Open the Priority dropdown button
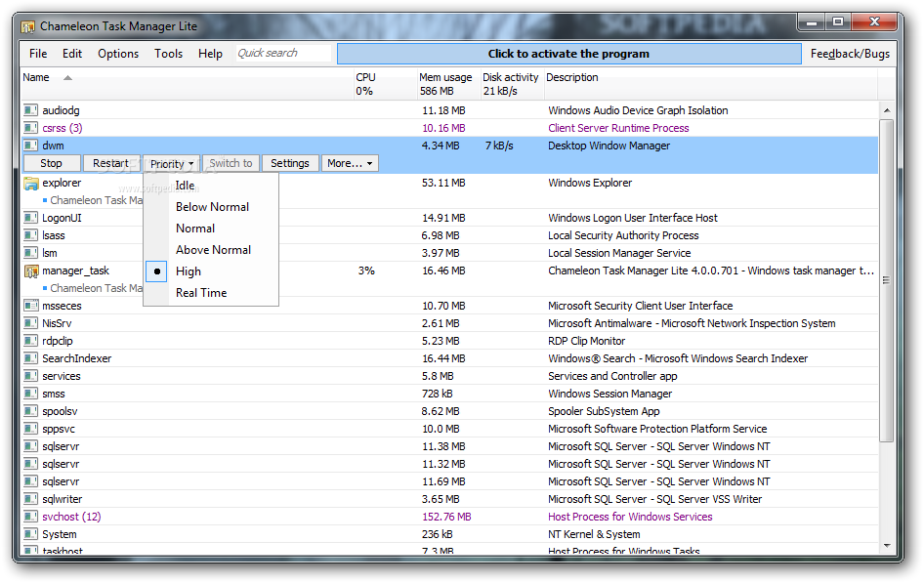The height and width of the screenshot is (583, 924). pos(172,164)
